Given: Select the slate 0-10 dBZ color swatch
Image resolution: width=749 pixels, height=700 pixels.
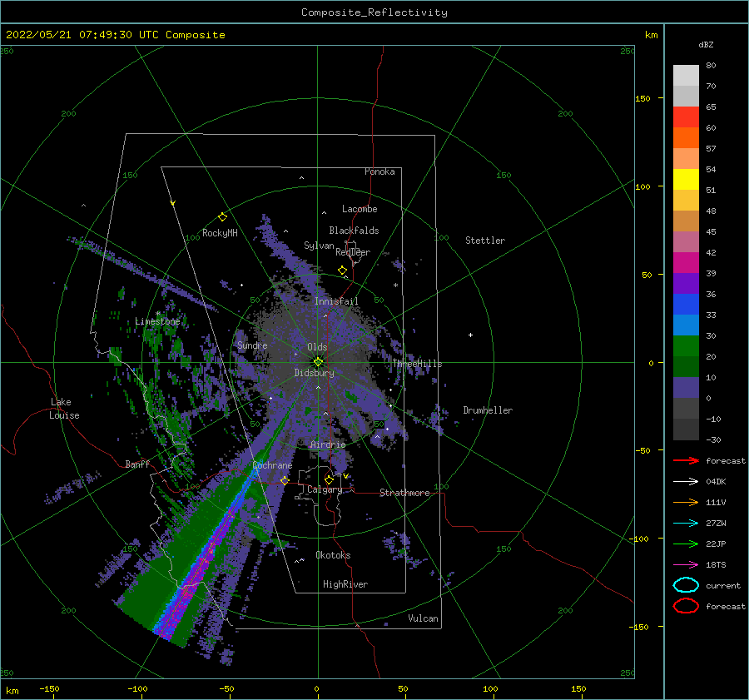Looking at the screenshot, I should tap(686, 388).
